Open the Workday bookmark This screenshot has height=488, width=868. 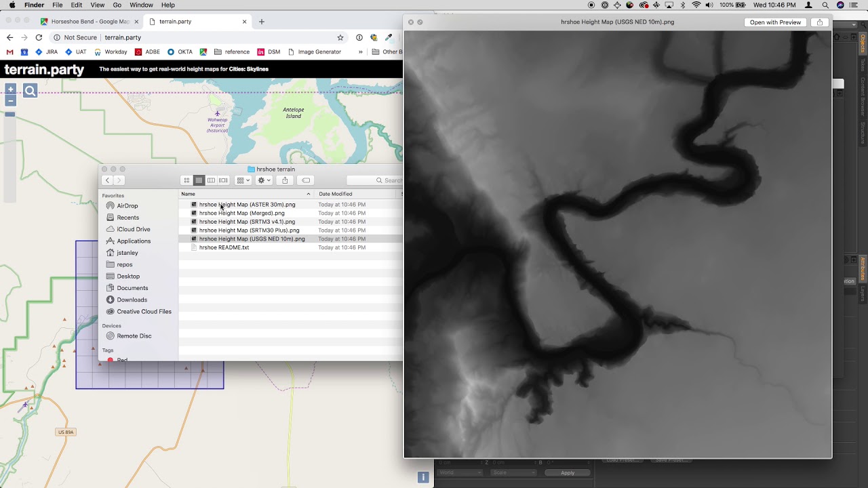click(111, 52)
